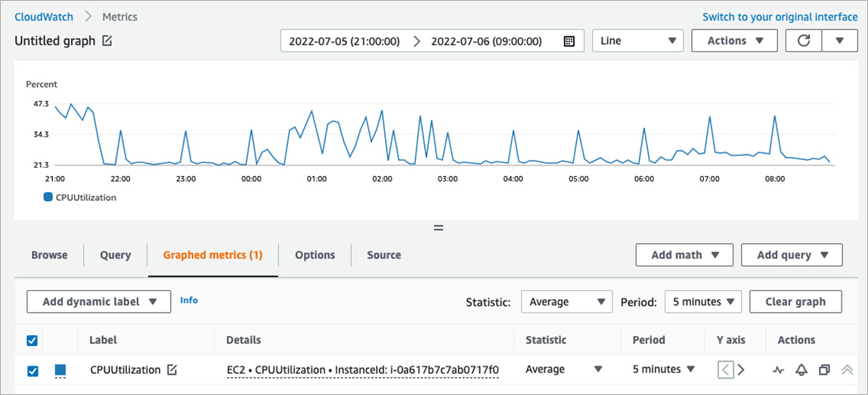Click the CPUUtilization legend label under chart

(86, 197)
